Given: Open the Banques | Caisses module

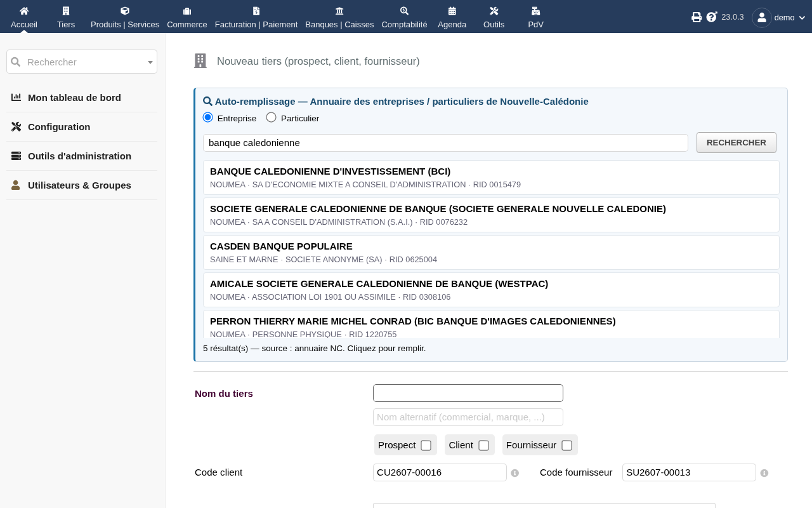Looking at the screenshot, I should (x=339, y=17).
